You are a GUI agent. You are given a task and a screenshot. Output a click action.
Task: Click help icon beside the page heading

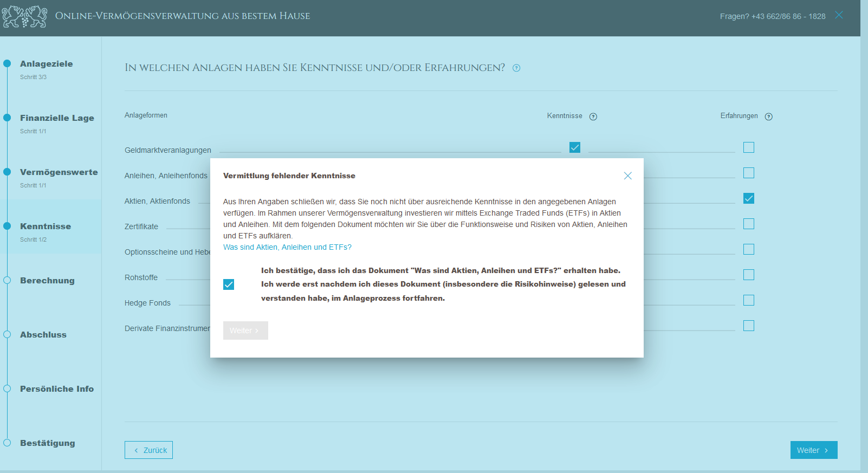coord(516,68)
